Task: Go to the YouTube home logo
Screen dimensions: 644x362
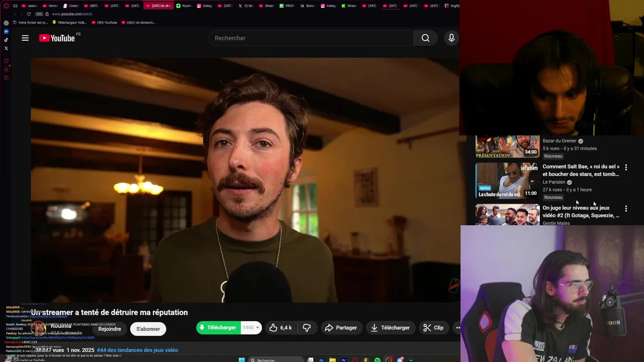Action: point(57,38)
